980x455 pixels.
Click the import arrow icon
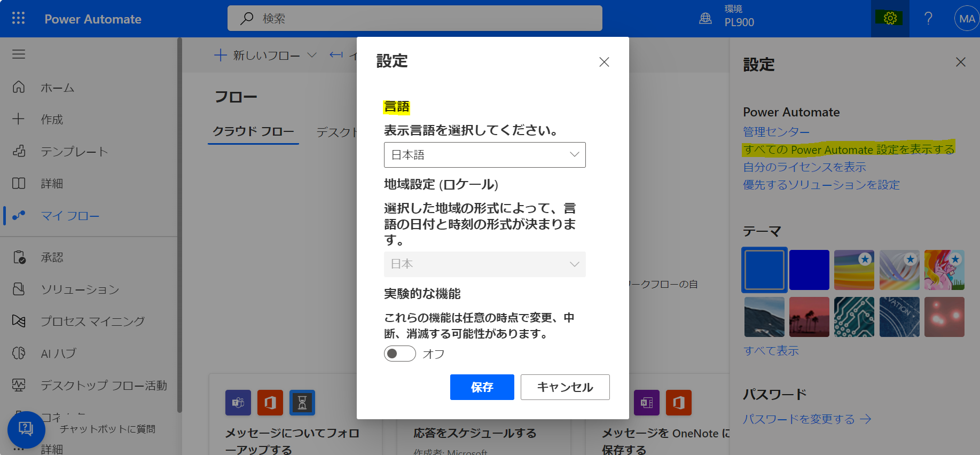[x=336, y=55]
